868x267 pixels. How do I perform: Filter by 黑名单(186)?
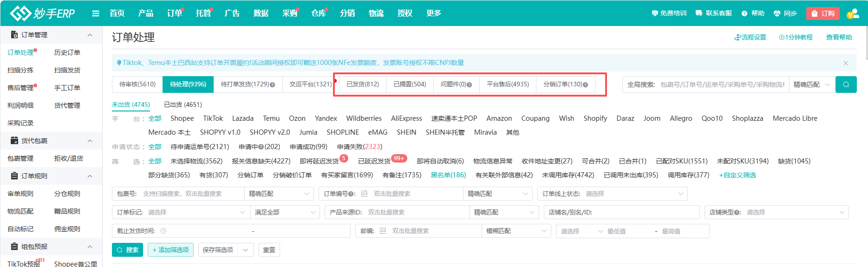(x=448, y=175)
